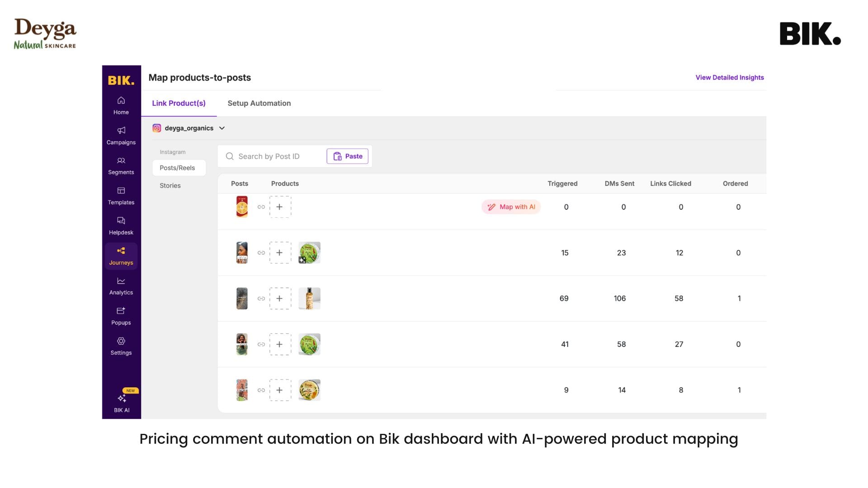Click link icon in row with 69 triggered
The width and height of the screenshot is (868, 488).
click(x=261, y=299)
